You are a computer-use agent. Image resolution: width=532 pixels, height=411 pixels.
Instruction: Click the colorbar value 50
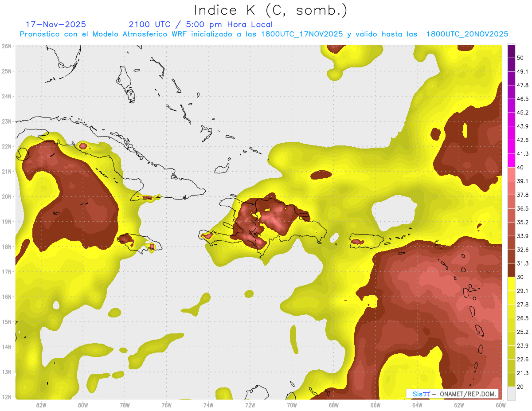click(521, 58)
